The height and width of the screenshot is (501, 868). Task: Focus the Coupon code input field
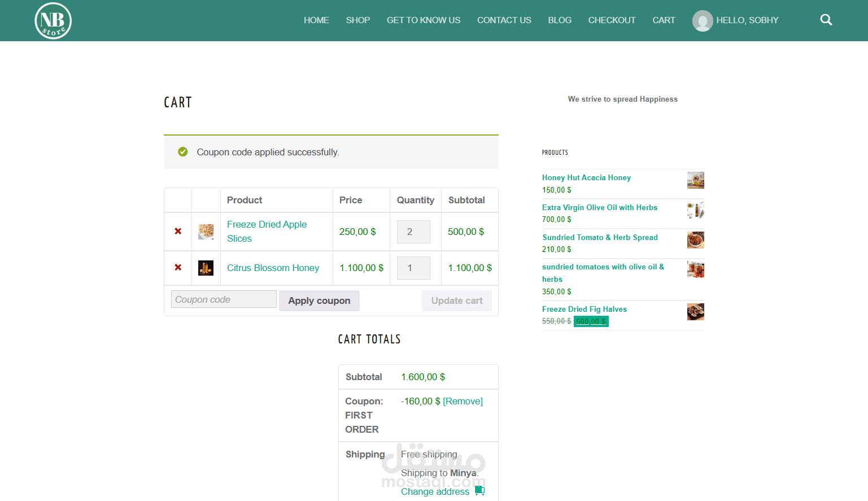224,299
